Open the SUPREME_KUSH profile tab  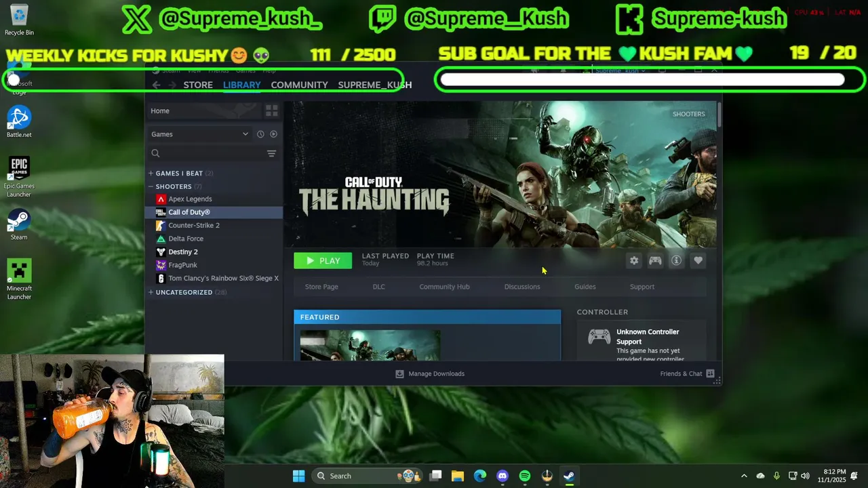click(x=375, y=85)
